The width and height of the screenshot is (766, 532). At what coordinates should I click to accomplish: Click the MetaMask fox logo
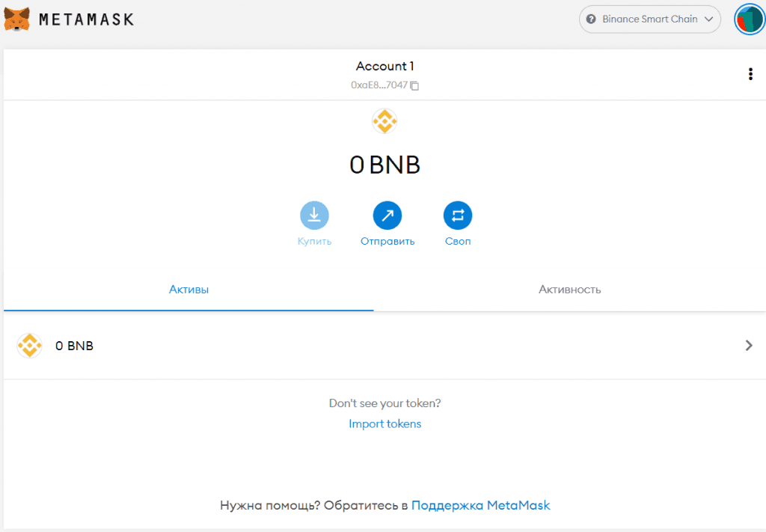click(x=16, y=19)
